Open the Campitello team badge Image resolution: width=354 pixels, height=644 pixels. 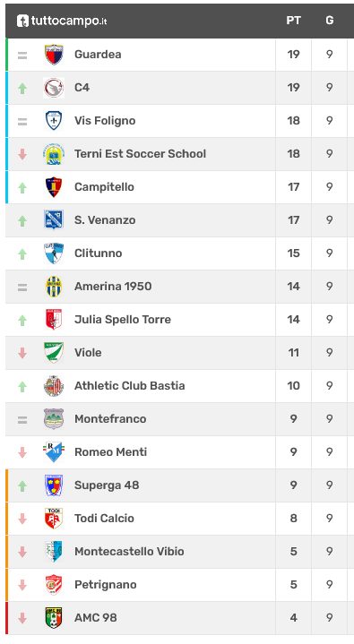pos(54,187)
